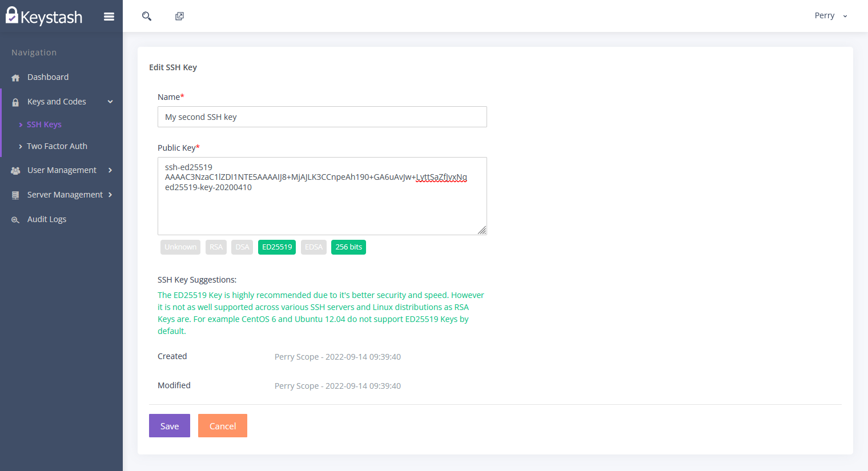Click the Dashboard home icon
Image resolution: width=868 pixels, height=471 pixels.
click(15, 78)
